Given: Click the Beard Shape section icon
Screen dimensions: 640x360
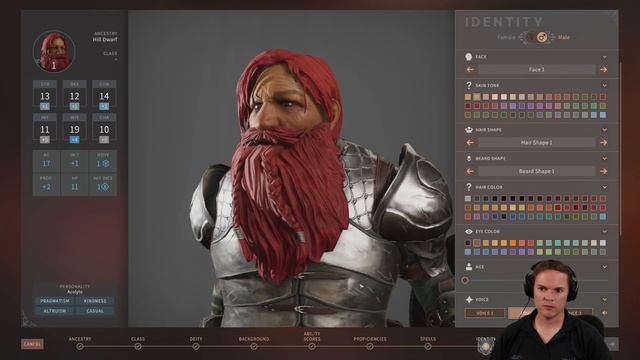Looking at the screenshot, I should (x=469, y=158).
